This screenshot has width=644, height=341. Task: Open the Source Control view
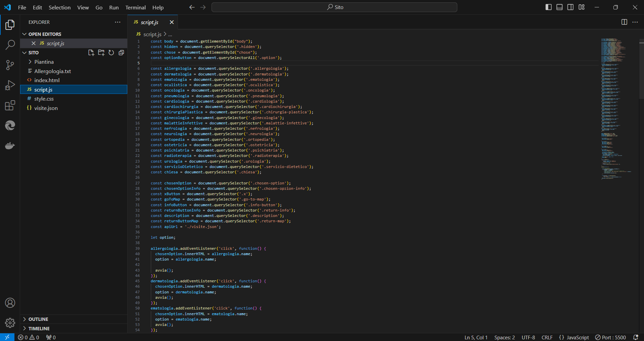(x=10, y=65)
